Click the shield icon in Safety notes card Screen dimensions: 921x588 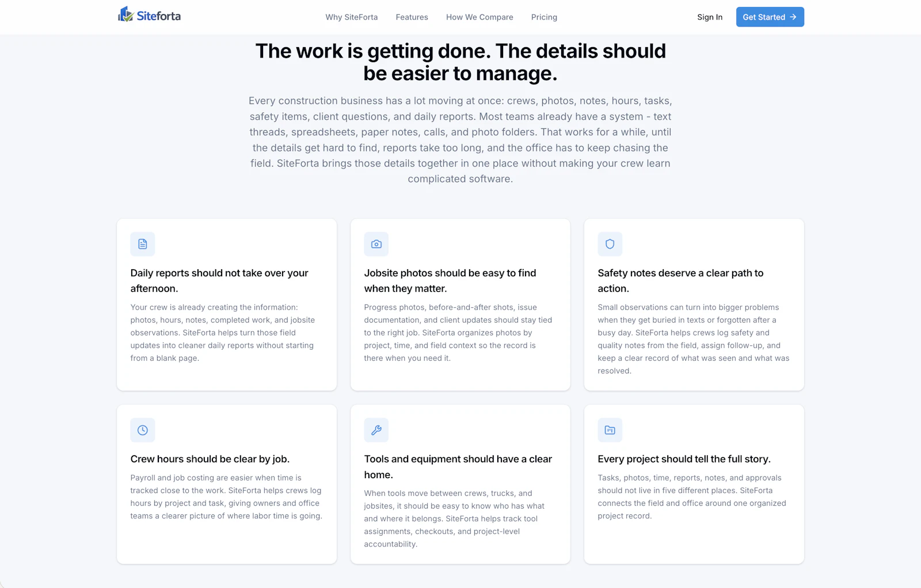(610, 244)
